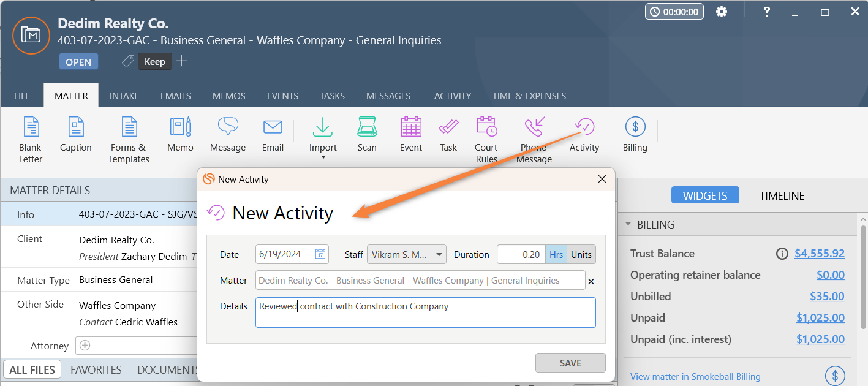
Task: Create a new Memo
Action: (x=180, y=135)
